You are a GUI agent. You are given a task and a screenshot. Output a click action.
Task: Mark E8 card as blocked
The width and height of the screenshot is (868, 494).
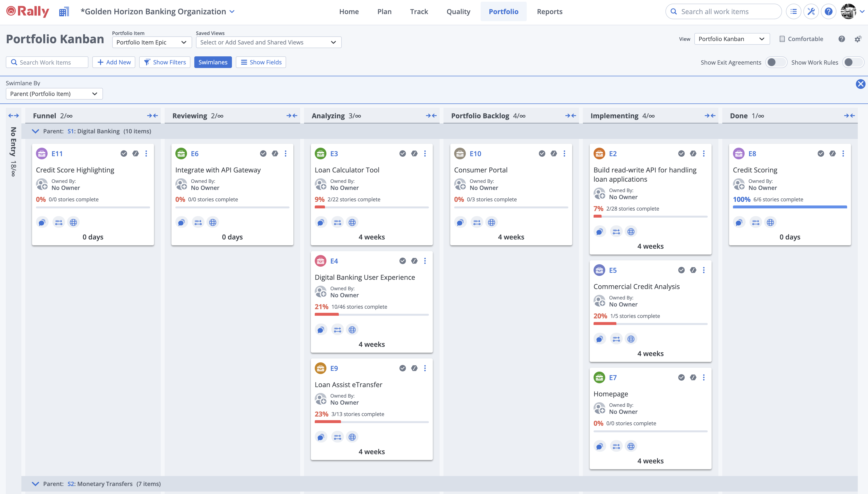click(832, 154)
